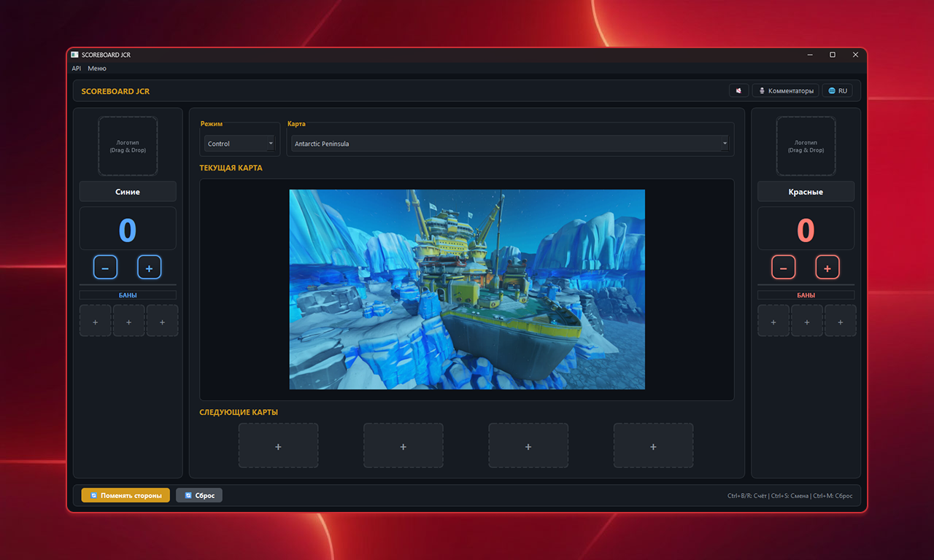Add first ban for blue team

(96, 321)
